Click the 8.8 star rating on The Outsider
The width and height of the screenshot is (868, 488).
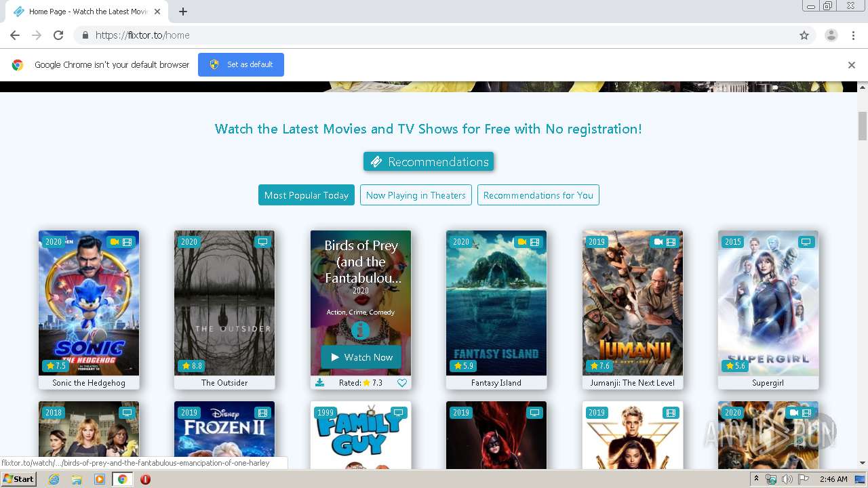192,366
